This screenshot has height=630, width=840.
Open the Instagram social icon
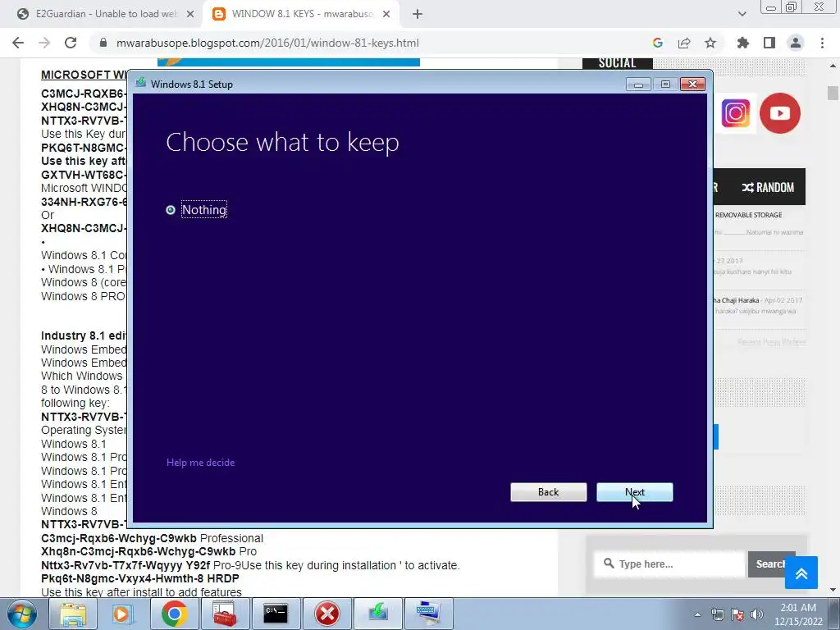coord(736,113)
